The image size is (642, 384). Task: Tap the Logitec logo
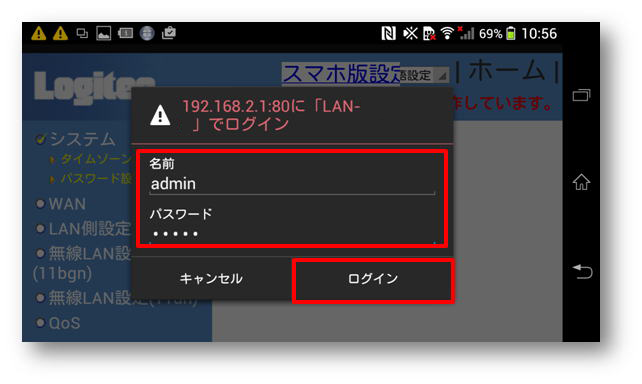pyautogui.click(x=94, y=87)
